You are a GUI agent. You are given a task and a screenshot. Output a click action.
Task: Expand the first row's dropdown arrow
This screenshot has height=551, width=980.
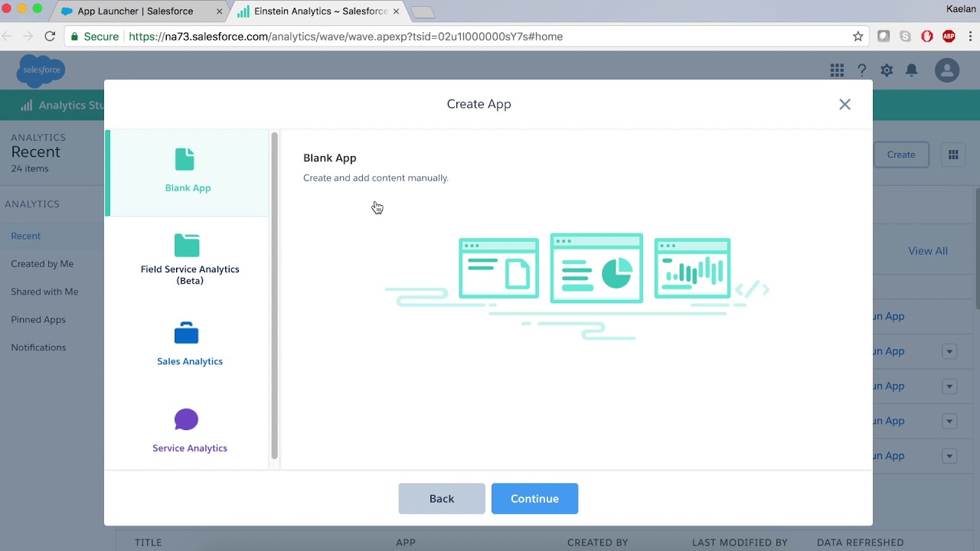click(949, 352)
